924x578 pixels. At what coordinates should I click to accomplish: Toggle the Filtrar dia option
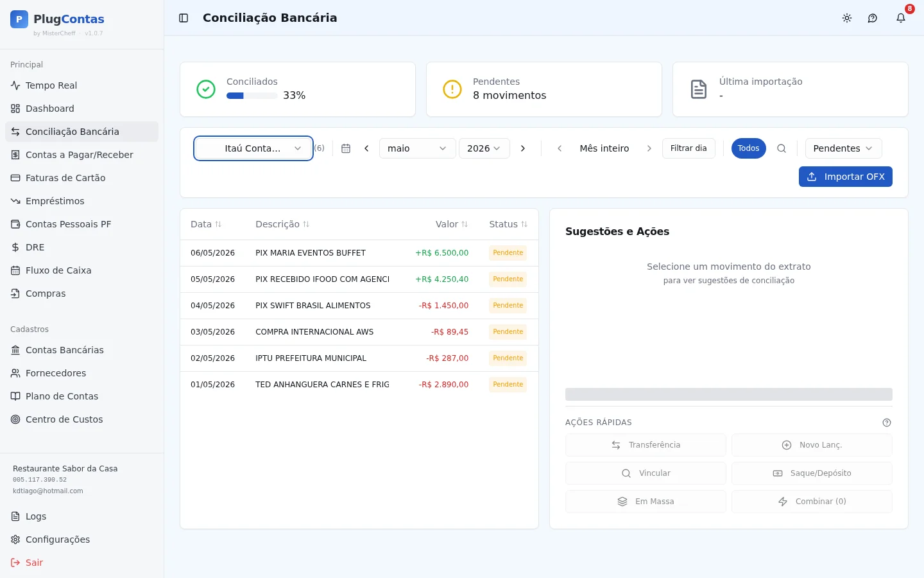click(x=689, y=148)
